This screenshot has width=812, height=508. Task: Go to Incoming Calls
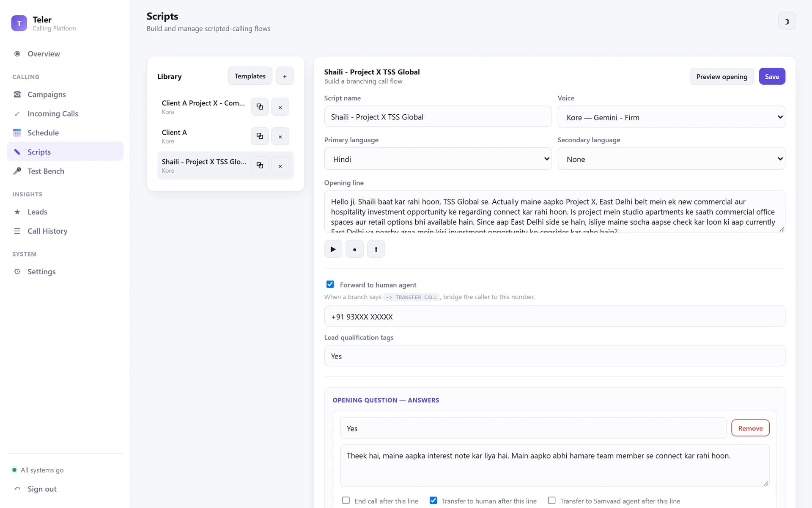65,113
